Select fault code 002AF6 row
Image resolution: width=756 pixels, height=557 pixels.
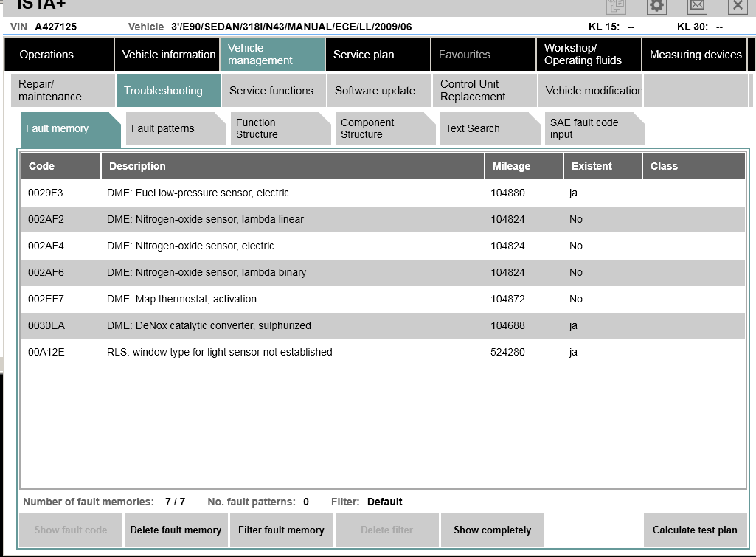coord(384,272)
